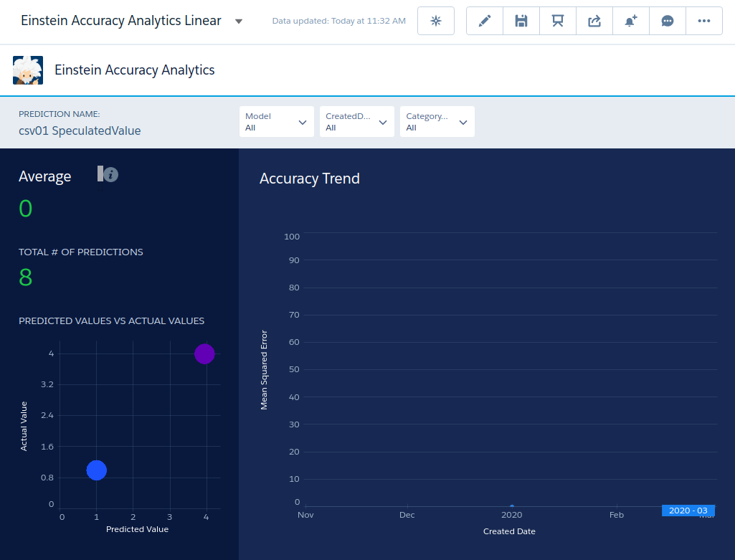Click the Accuracy Trend heading
Image resolution: width=735 pixels, height=560 pixels.
coord(309,179)
